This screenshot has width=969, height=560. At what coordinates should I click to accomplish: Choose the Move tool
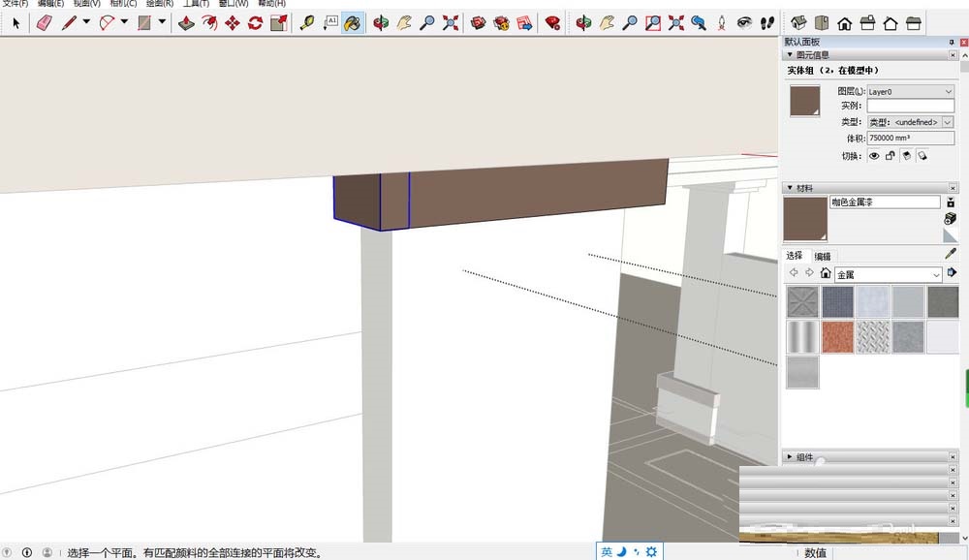233,22
